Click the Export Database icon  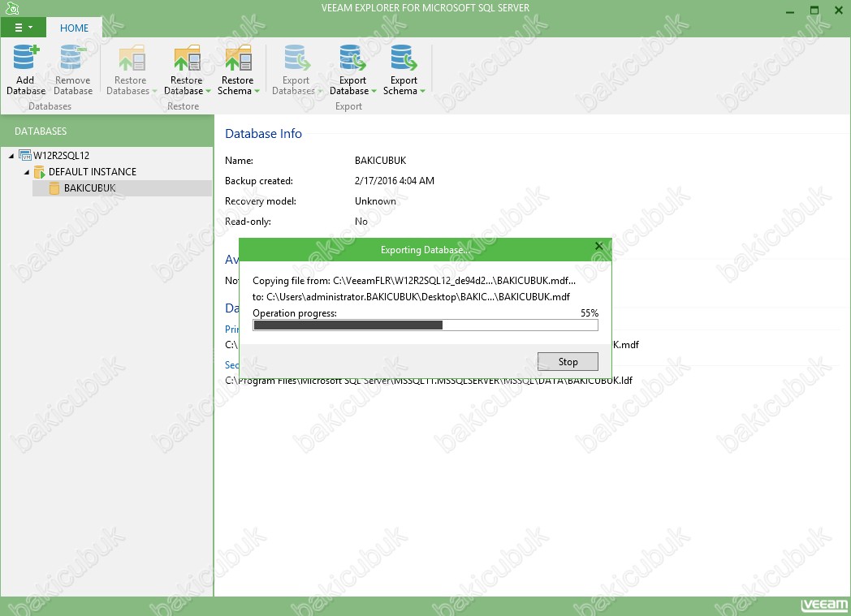[x=352, y=58]
